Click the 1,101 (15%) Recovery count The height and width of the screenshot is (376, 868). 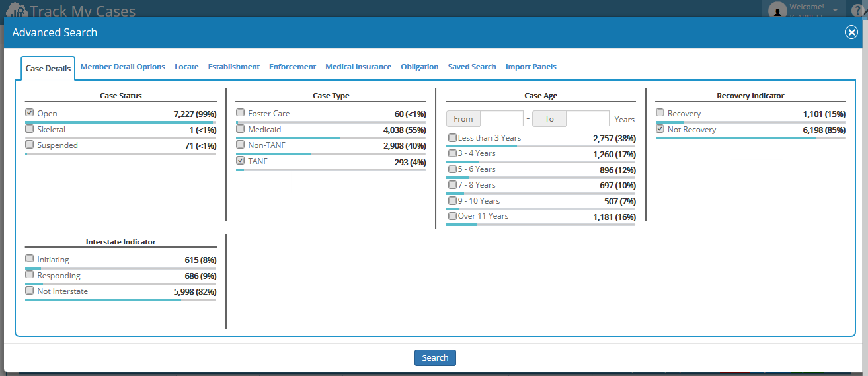pos(824,114)
